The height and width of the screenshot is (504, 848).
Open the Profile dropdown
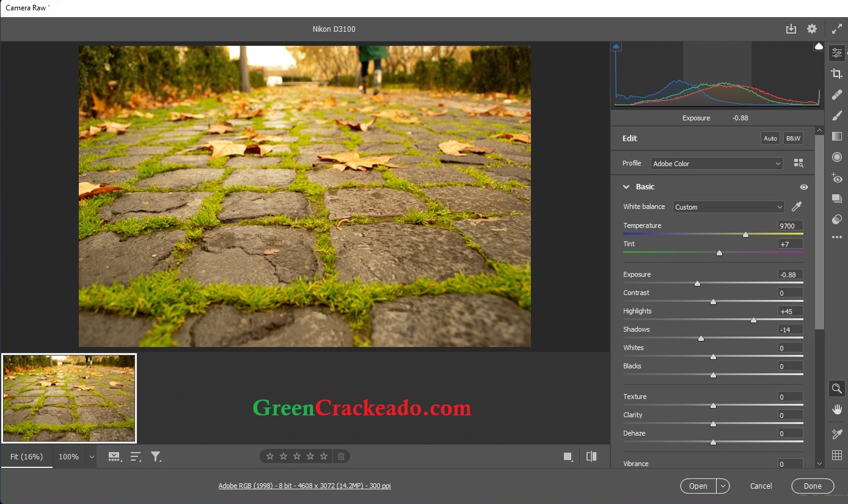716,163
